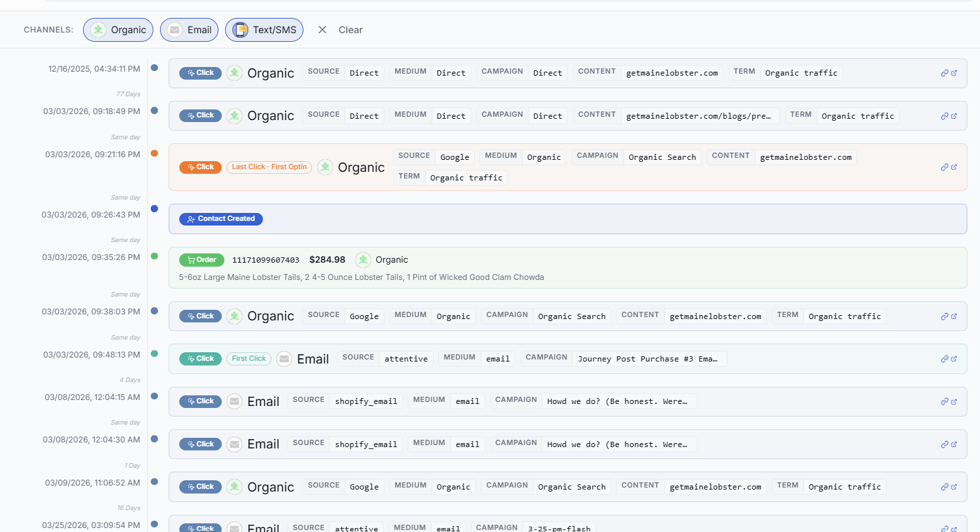Open external link on 09:38:03 PM Organic row
Image resolution: width=980 pixels, height=532 pixels.
pyautogui.click(x=954, y=316)
